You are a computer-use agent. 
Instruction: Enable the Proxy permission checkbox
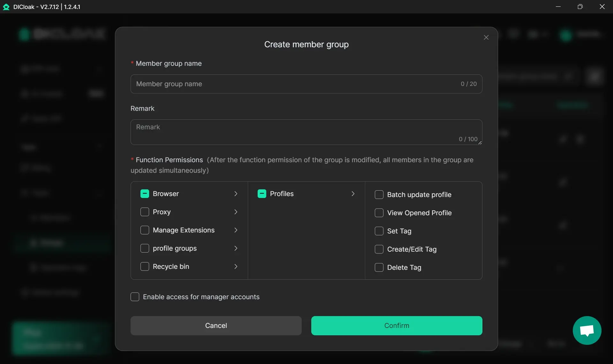tap(145, 212)
